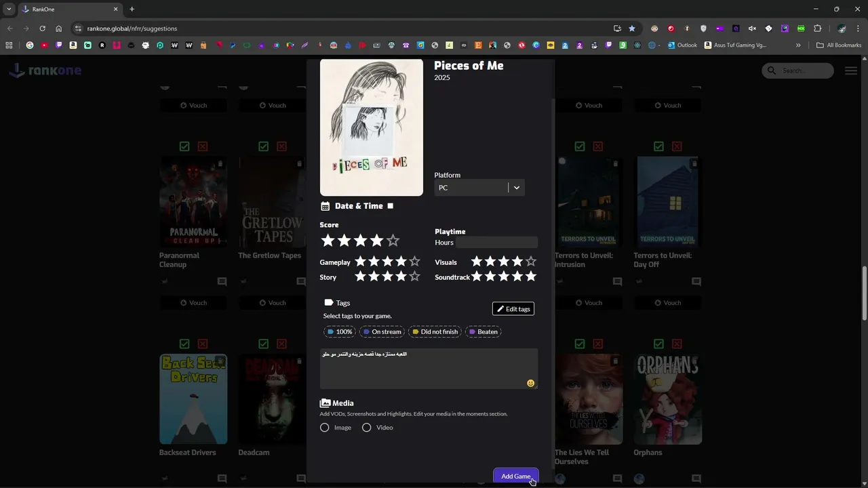
Task: Click the first star of the Score rating
Action: tap(328, 241)
